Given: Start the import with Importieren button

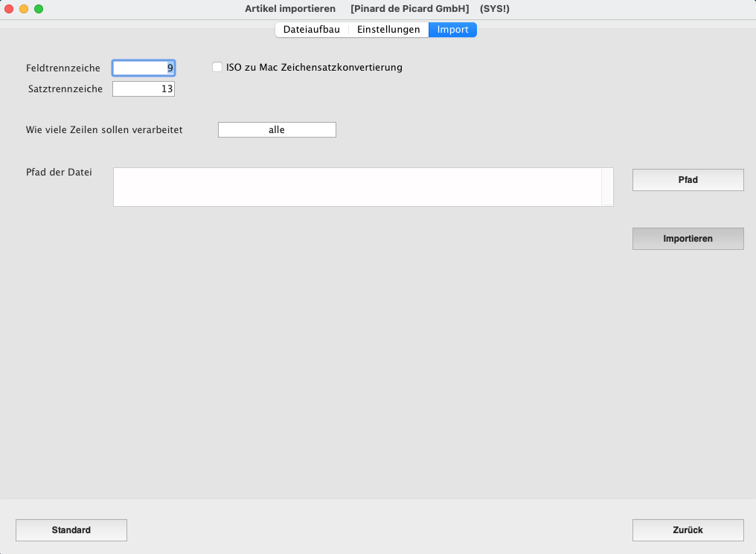Looking at the screenshot, I should tap(688, 239).
